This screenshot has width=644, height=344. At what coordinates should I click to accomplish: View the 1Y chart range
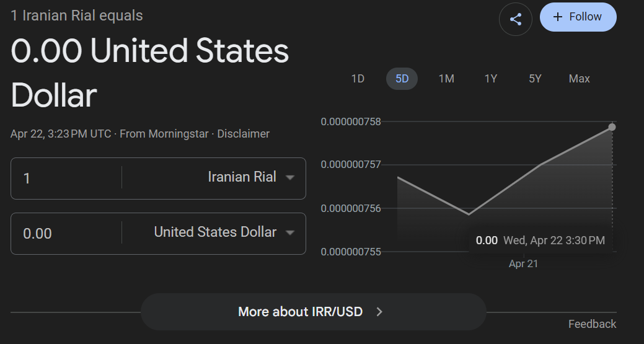tap(490, 79)
